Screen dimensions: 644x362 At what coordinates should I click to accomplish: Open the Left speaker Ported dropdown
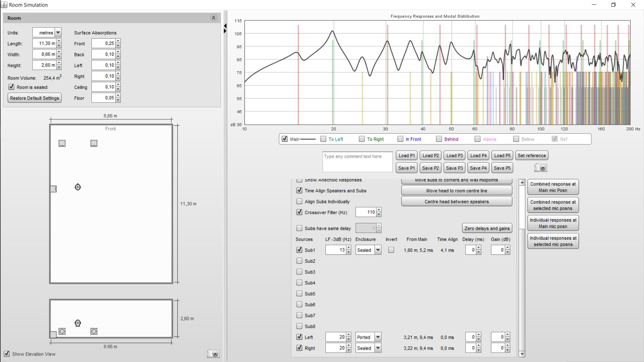coord(378,337)
